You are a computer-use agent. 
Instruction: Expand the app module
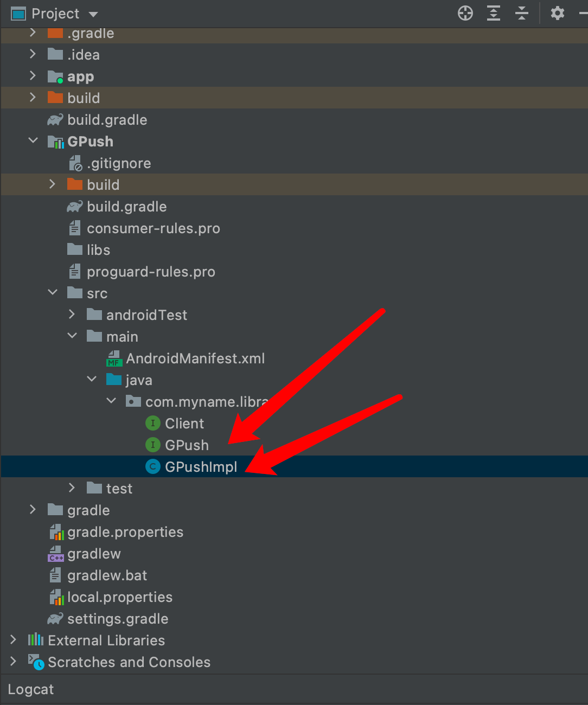click(x=33, y=76)
